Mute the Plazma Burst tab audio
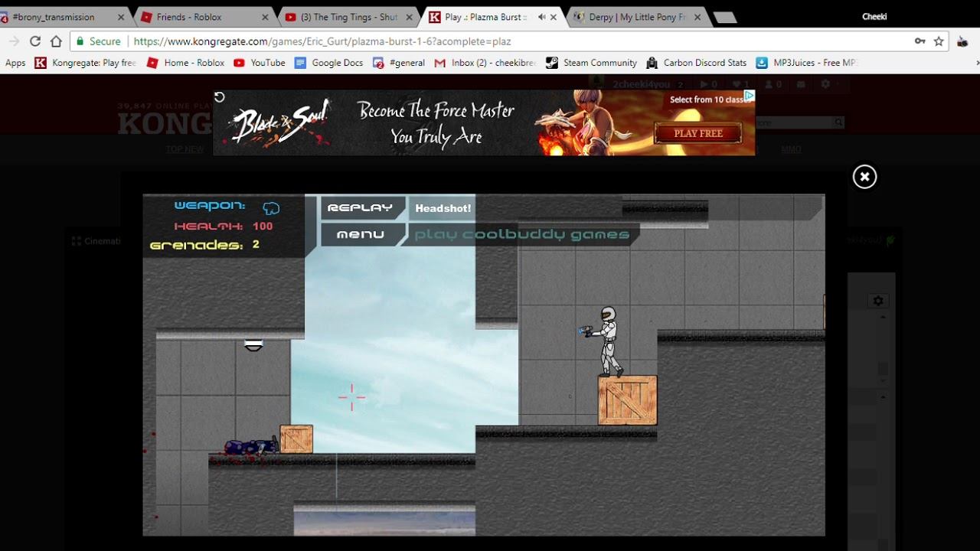This screenshot has width=980, height=551. [542, 17]
